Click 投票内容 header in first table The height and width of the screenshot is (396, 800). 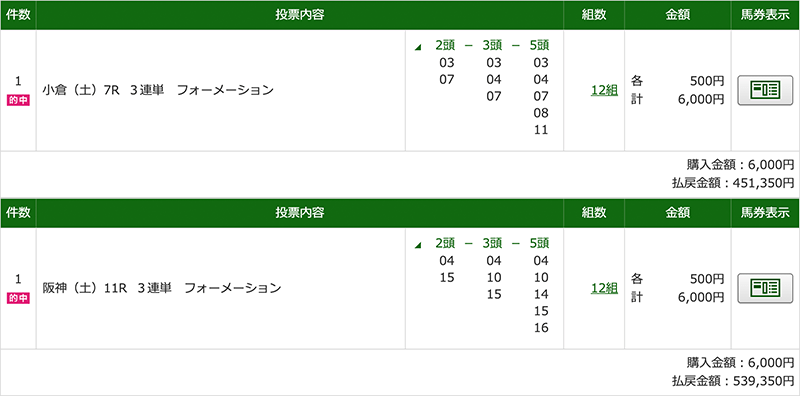300,15
